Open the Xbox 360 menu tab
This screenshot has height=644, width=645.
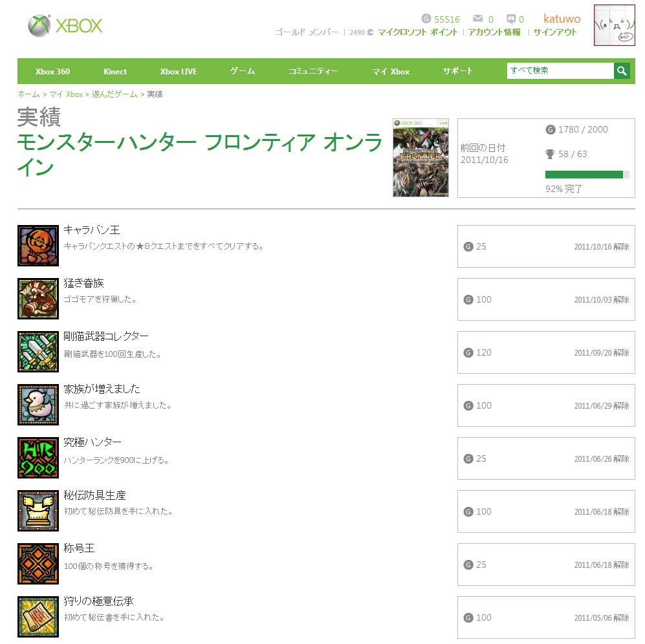coord(52,72)
